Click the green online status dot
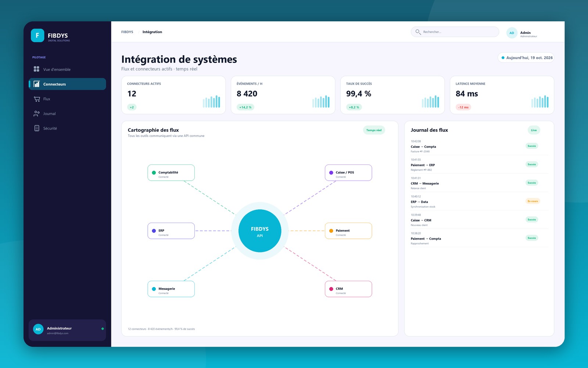This screenshot has width=588, height=368. point(103,329)
